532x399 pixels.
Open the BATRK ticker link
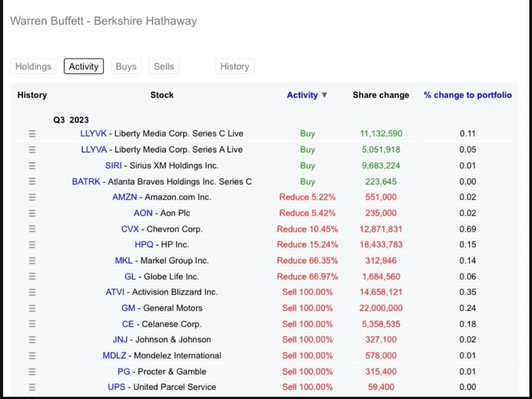(x=86, y=181)
